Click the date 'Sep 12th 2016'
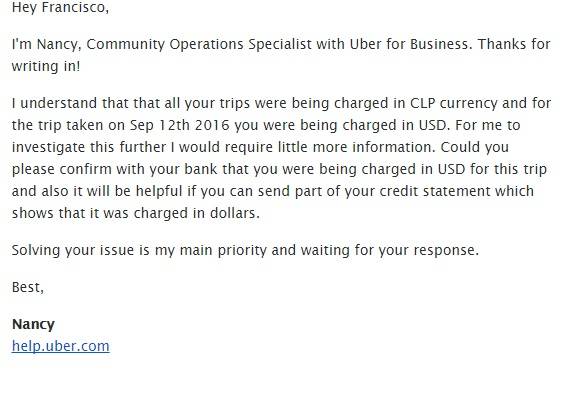The image size is (563, 399). click(180, 125)
